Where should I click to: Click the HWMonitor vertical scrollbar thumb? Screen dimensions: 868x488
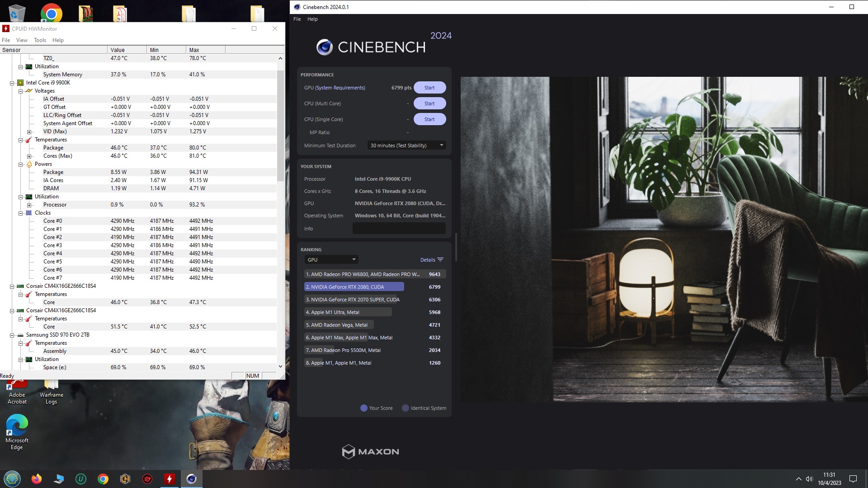tap(280, 126)
